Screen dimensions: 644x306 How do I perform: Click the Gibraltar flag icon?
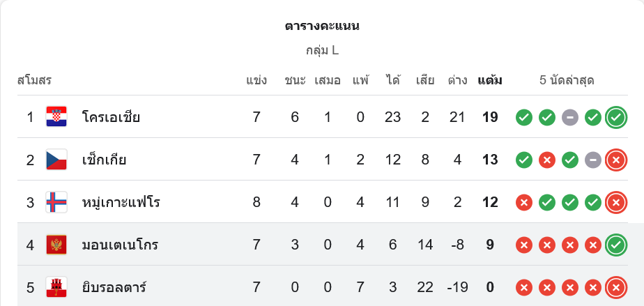click(x=56, y=287)
